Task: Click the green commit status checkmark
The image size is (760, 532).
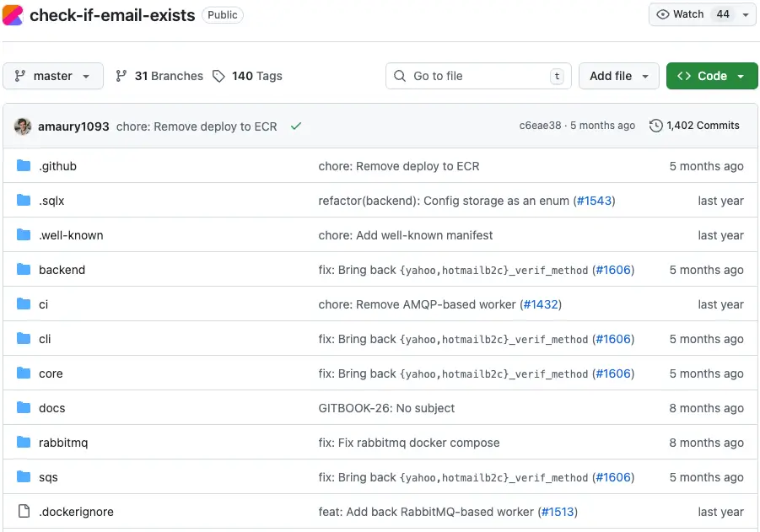Action: pos(296,126)
